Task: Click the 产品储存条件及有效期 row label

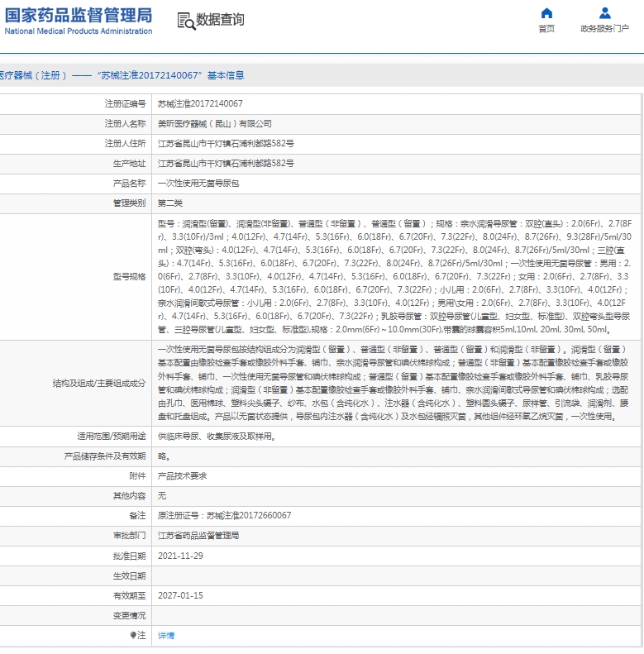Action: pos(105,456)
